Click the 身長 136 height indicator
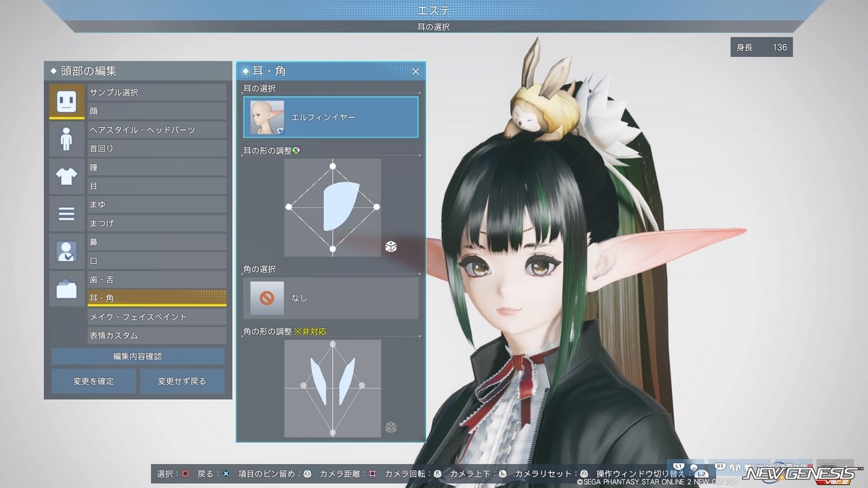 pyautogui.click(x=762, y=47)
